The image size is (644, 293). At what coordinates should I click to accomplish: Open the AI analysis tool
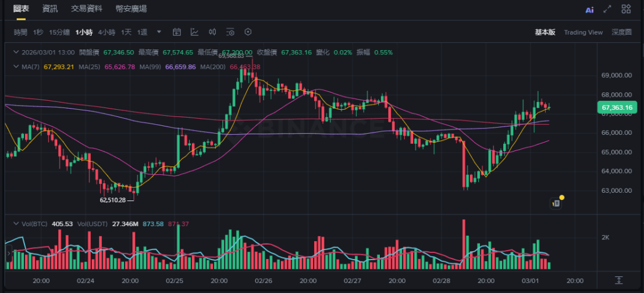pyautogui.click(x=590, y=10)
